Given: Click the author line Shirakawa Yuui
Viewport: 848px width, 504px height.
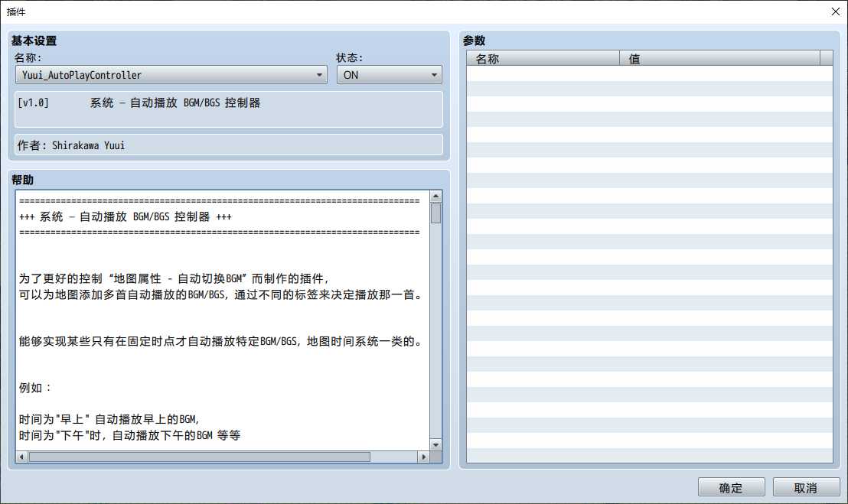Looking at the screenshot, I should point(229,145).
